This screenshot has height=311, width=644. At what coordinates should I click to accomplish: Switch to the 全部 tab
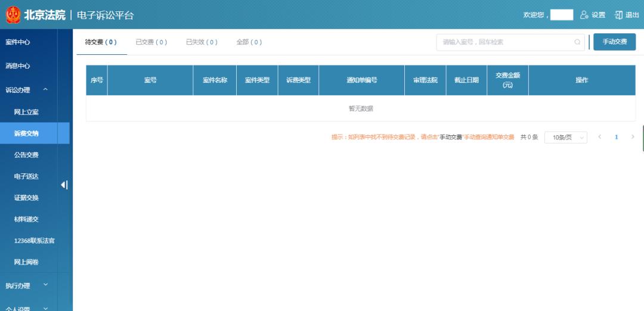(249, 42)
